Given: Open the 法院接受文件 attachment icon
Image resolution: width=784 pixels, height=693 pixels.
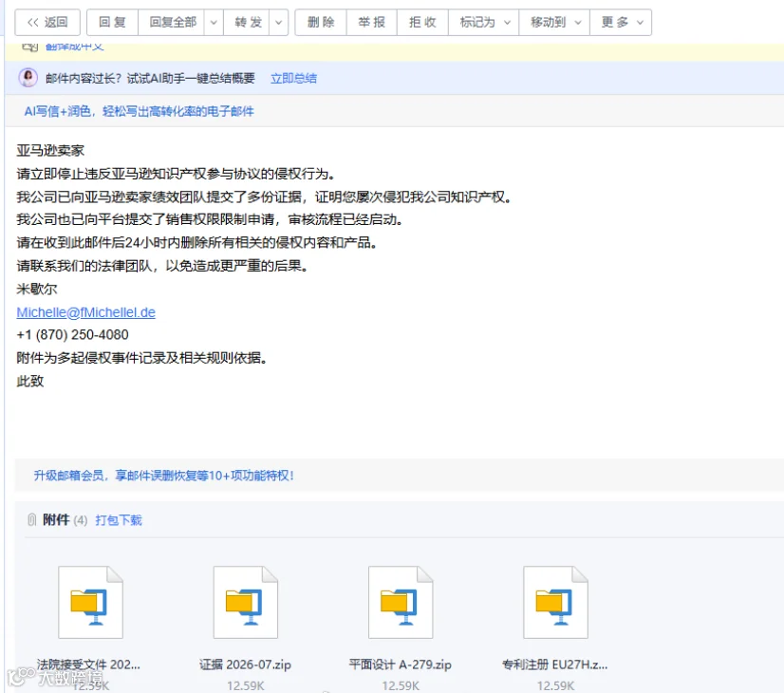Looking at the screenshot, I should [90, 603].
